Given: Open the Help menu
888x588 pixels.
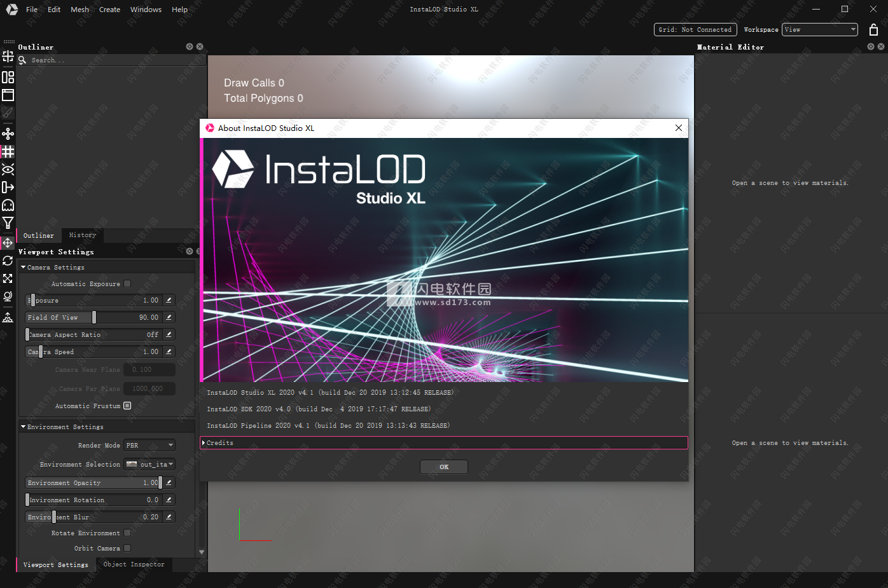Looking at the screenshot, I should tap(179, 10).
